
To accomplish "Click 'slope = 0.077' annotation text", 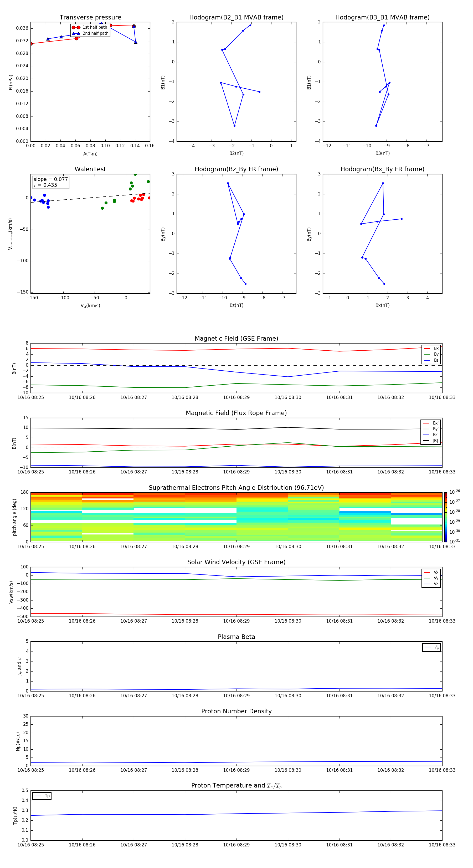I will (x=50, y=179).
